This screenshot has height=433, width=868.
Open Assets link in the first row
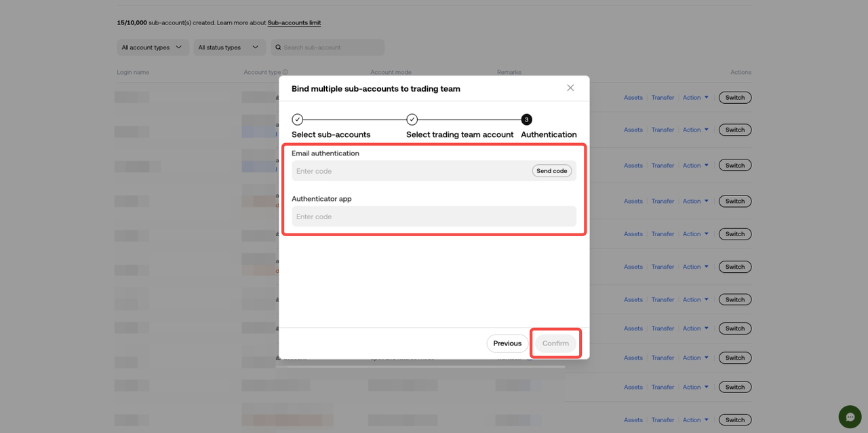pos(633,98)
